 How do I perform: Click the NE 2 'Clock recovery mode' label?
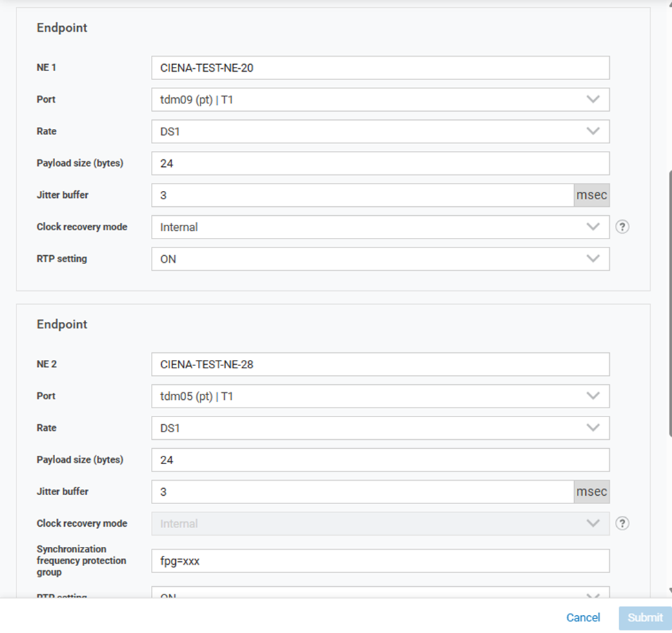82,523
